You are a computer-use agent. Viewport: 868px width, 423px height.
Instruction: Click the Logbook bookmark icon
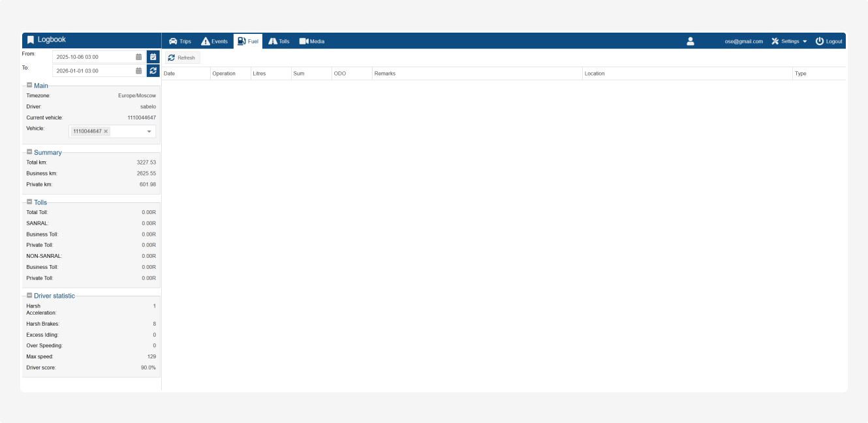point(30,40)
